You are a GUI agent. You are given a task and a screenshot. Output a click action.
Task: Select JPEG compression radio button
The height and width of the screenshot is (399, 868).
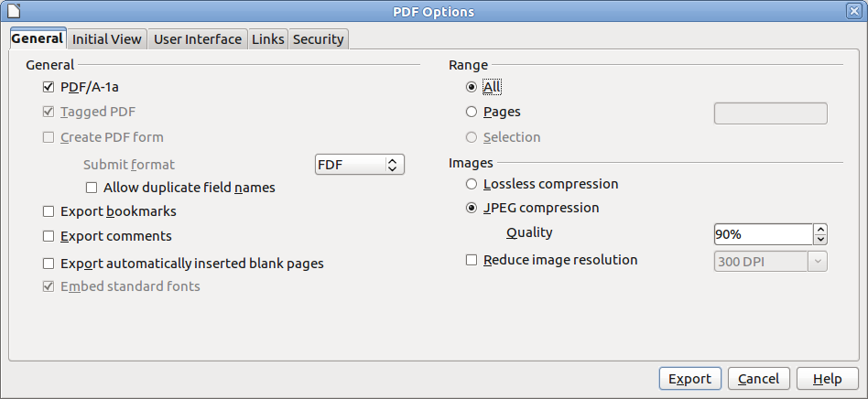472,208
